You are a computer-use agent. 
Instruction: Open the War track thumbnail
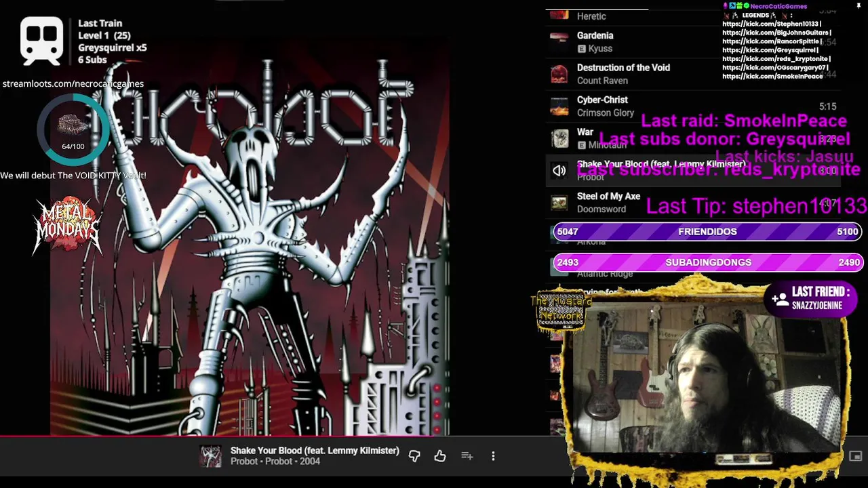(559, 138)
